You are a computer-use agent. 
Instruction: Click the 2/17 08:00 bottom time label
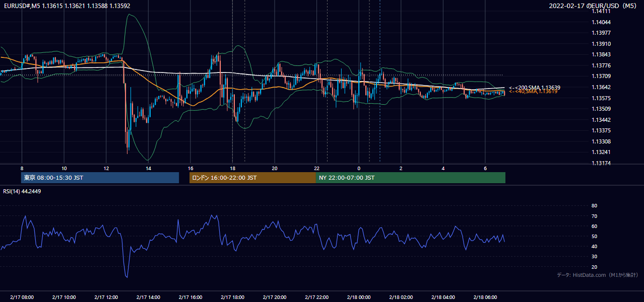pyautogui.click(x=22, y=297)
